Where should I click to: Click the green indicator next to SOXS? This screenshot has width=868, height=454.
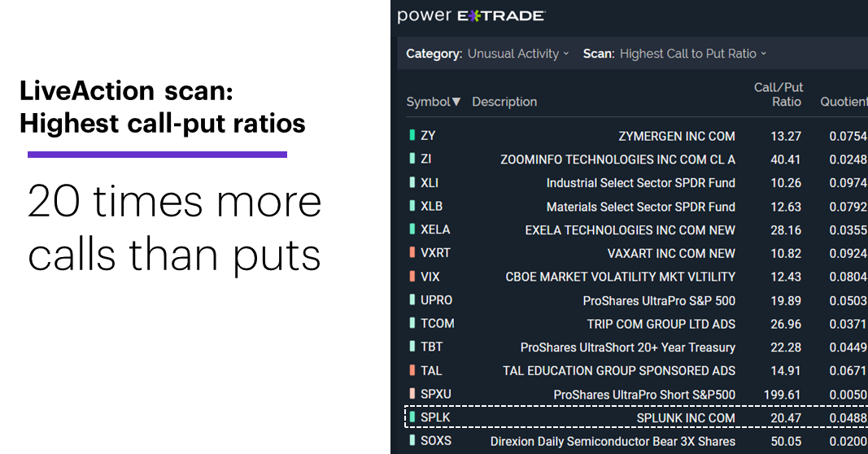click(412, 441)
